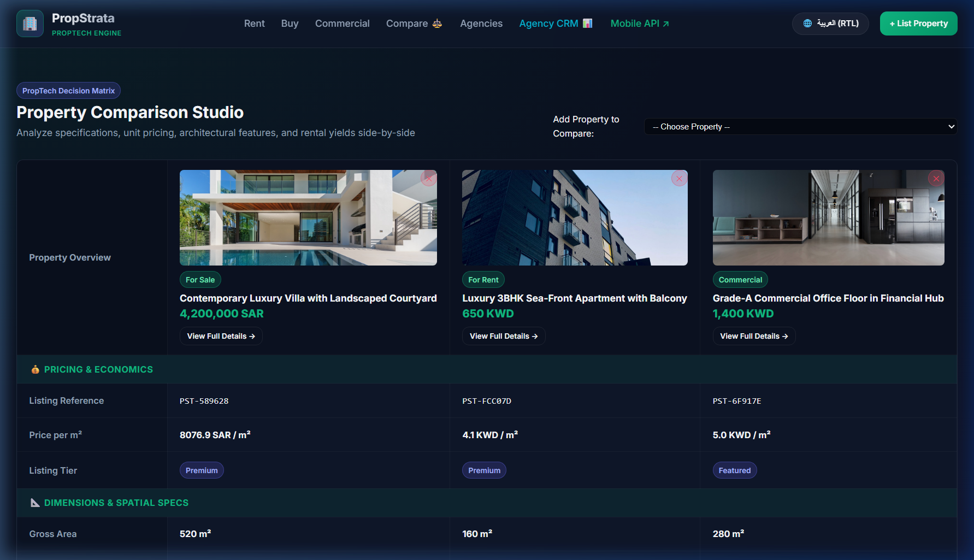The image size is (974, 560).
Task: Click the globe icon for language switch
Action: pyautogui.click(x=807, y=23)
